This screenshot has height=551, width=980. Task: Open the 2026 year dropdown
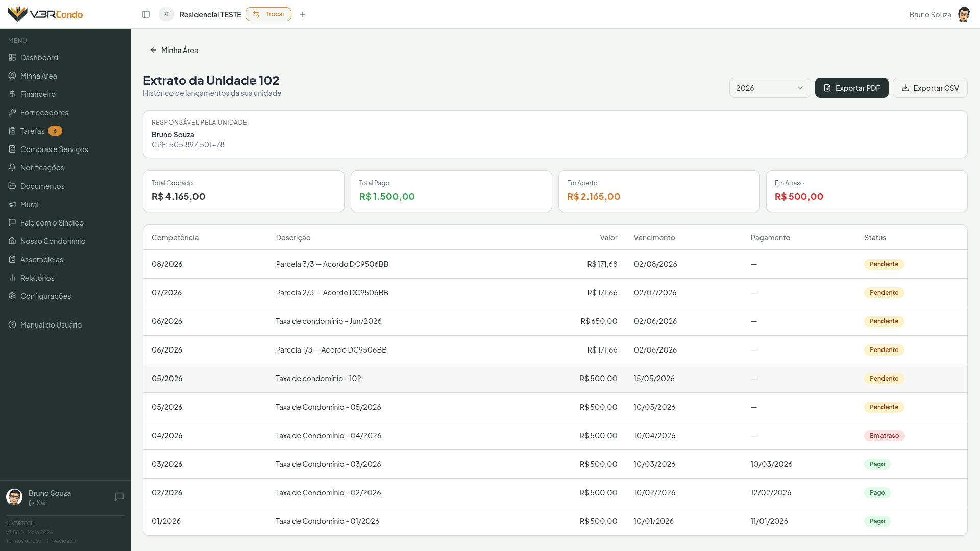point(770,88)
